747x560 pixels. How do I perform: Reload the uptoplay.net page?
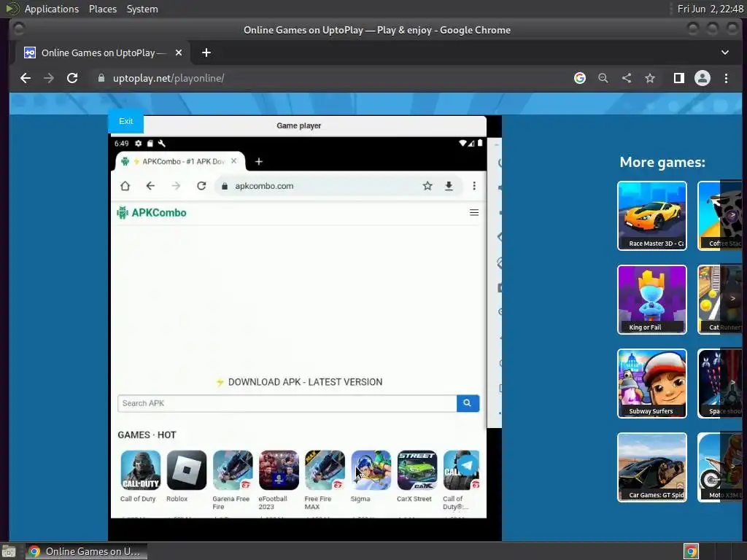pos(72,78)
